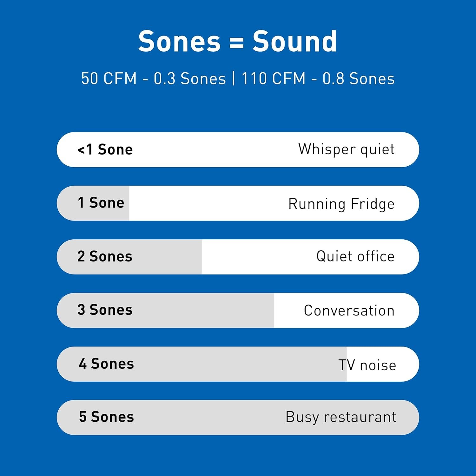Select the "Quiet office" description
The image size is (476, 476).
click(355, 256)
